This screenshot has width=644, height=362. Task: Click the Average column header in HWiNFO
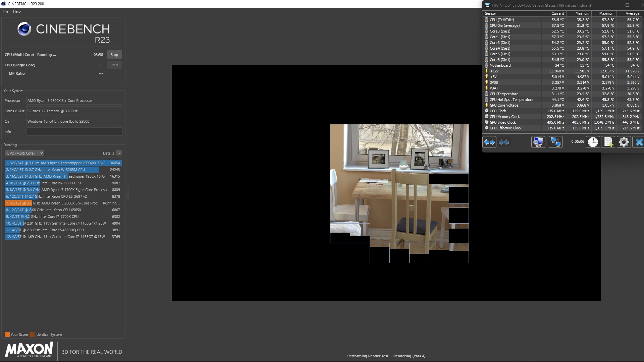tap(629, 13)
